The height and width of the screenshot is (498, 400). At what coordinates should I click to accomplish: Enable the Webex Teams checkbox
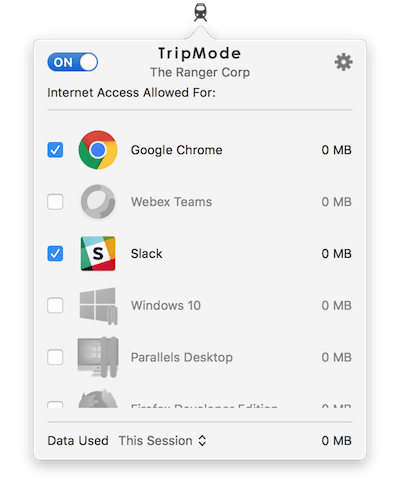tap(55, 202)
